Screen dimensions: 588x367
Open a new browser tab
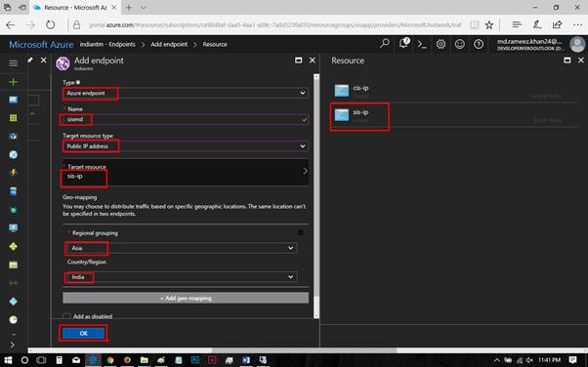point(129,8)
